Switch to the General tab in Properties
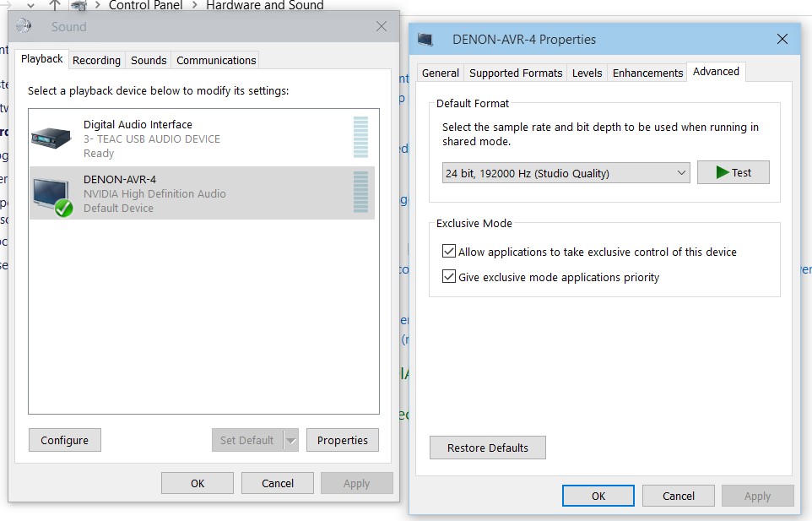Image resolution: width=812 pixels, height=521 pixels. (x=440, y=73)
